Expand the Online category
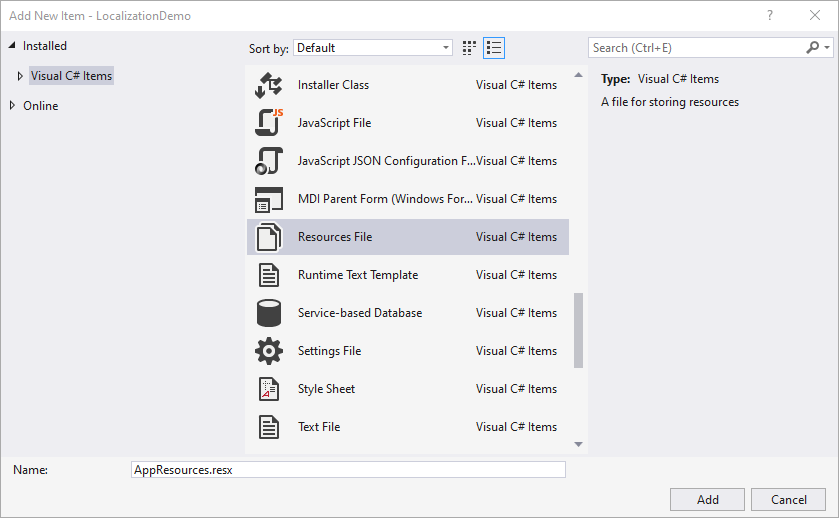Image resolution: width=839 pixels, height=518 pixels. pyautogui.click(x=12, y=106)
